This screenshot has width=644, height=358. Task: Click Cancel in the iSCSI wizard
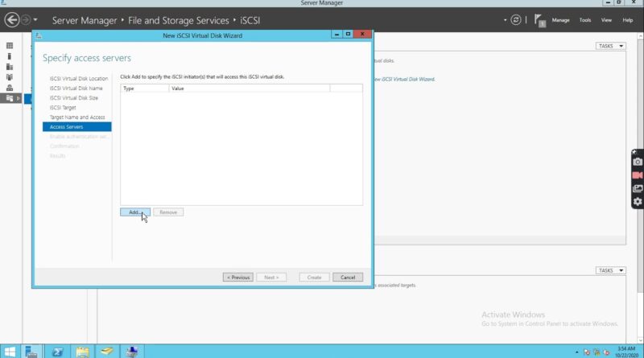(348, 278)
